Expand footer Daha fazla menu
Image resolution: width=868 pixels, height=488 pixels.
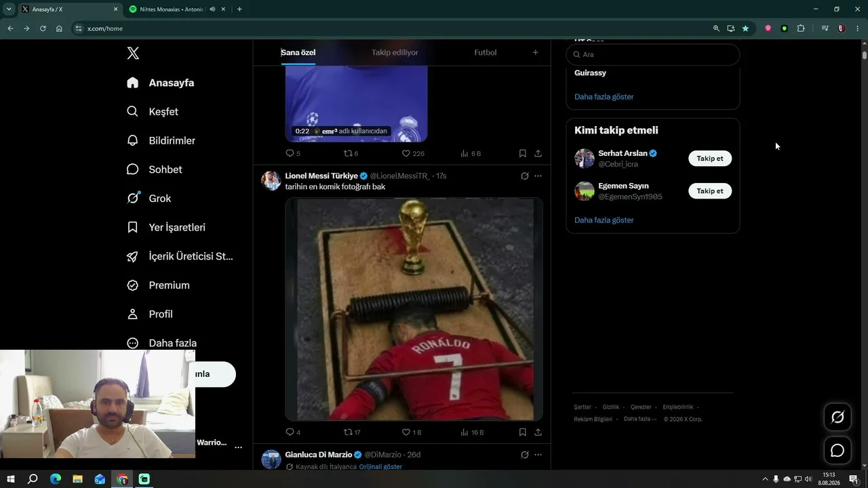pyautogui.click(x=640, y=419)
